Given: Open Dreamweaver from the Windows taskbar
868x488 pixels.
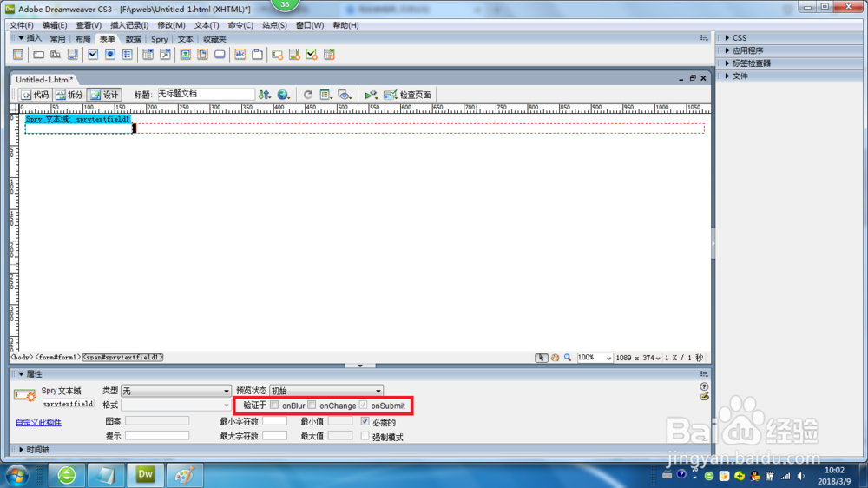Looking at the screenshot, I should pos(146,475).
